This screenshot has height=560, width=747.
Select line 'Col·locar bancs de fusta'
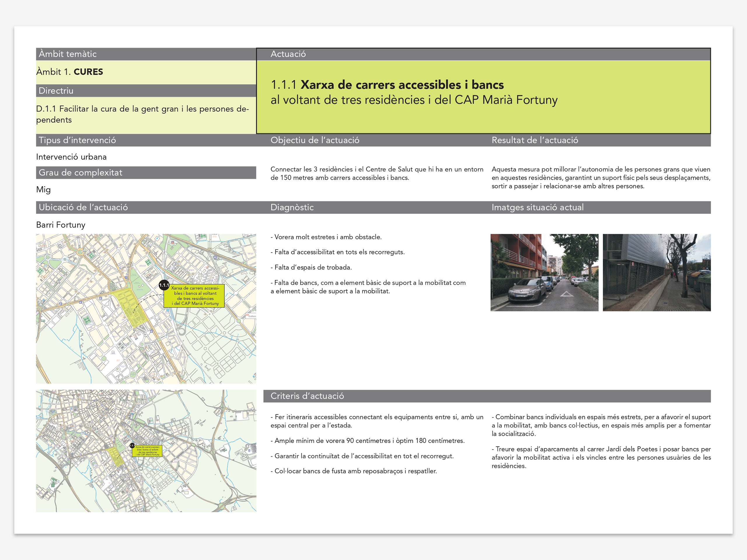(x=354, y=471)
